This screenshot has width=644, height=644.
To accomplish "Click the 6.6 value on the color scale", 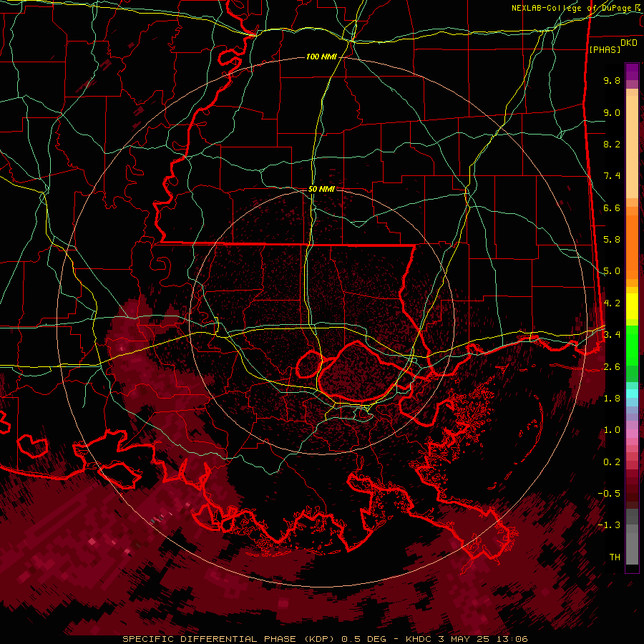I will pyautogui.click(x=612, y=208).
